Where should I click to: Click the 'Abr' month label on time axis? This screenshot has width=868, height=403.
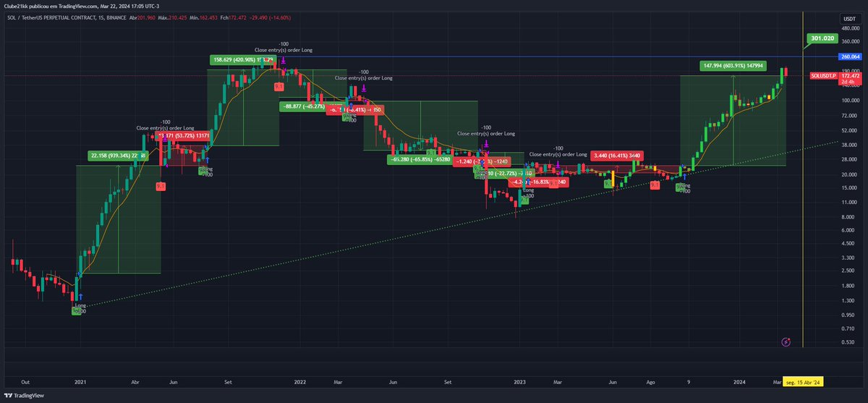click(x=136, y=381)
